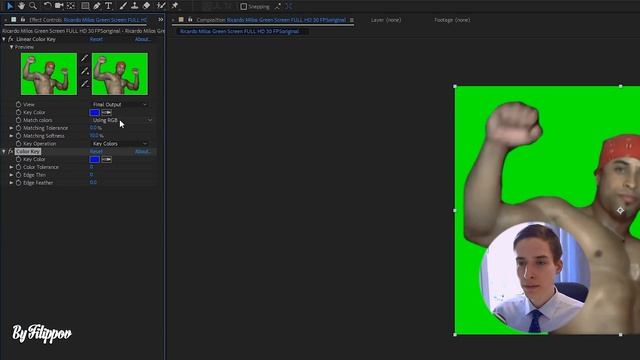Collapse the Color Key effect
This screenshot has height=360, width=640.
click(x=4, y=151)
